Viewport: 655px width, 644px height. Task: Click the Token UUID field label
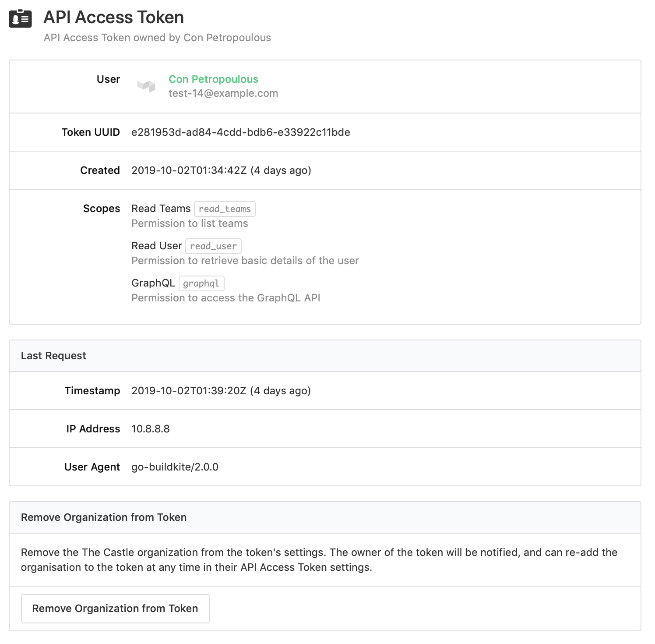click(x=91, y=132)
